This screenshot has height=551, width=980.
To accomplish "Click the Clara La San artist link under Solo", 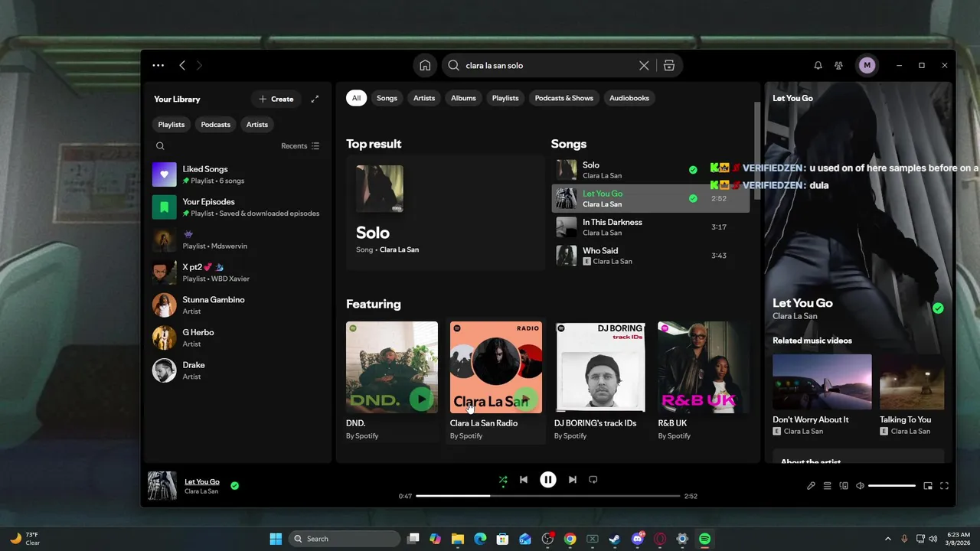I will (x=399, y=249).
